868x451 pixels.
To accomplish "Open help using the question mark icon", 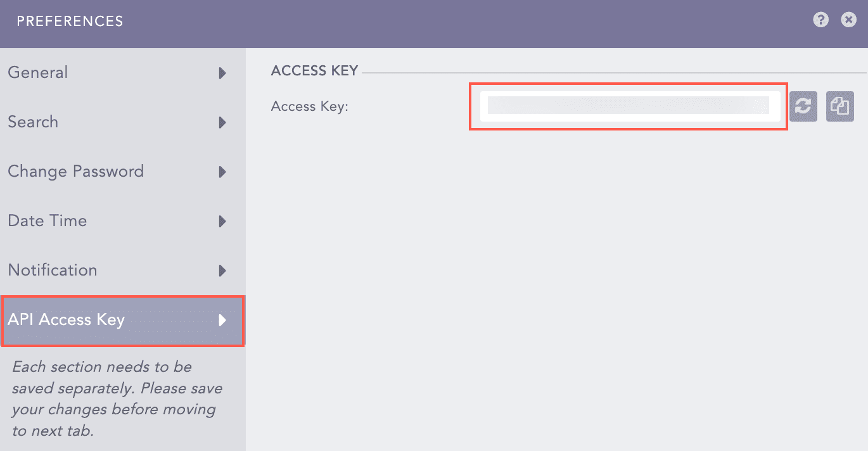I will pyautogui.click(x=820, y=20).
